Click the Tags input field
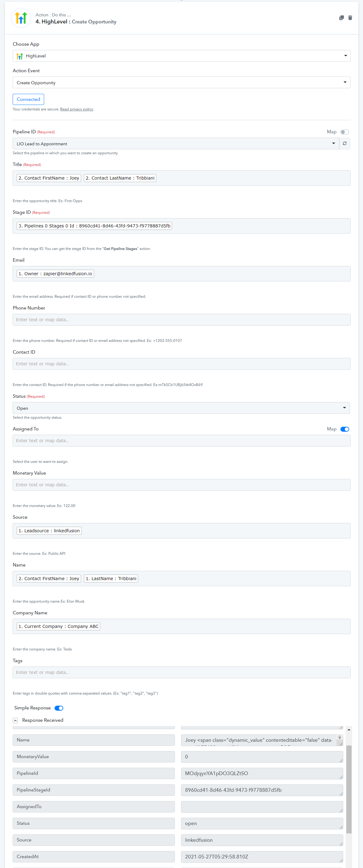 click(181, 672)
